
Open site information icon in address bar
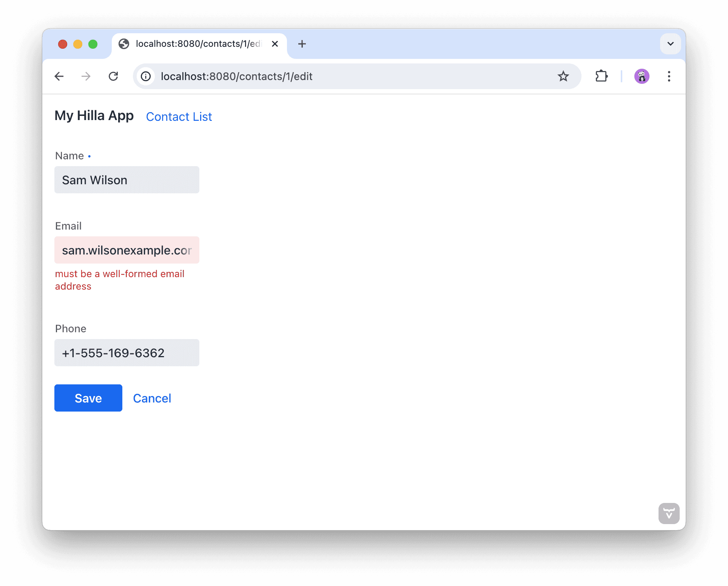[146, 76]
